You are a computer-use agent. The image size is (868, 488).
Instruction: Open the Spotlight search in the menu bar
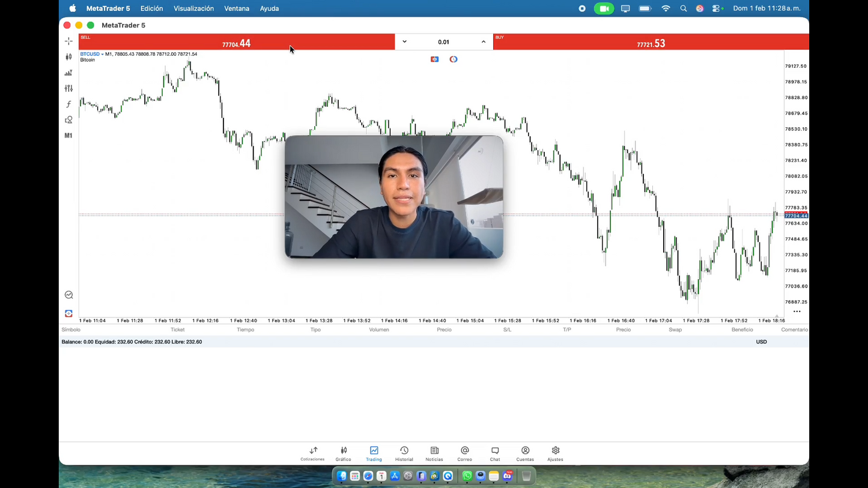[x=684, y=8]
